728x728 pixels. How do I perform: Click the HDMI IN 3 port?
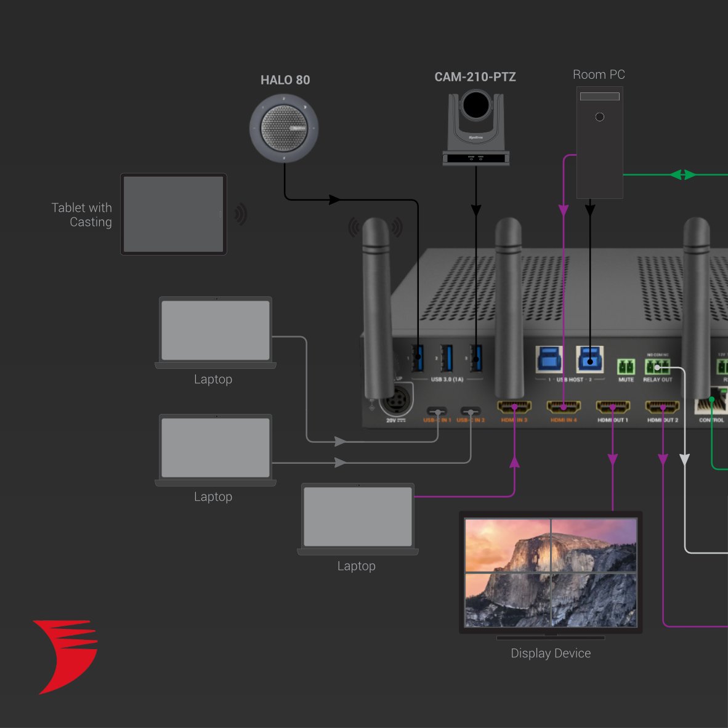(514, 407)
